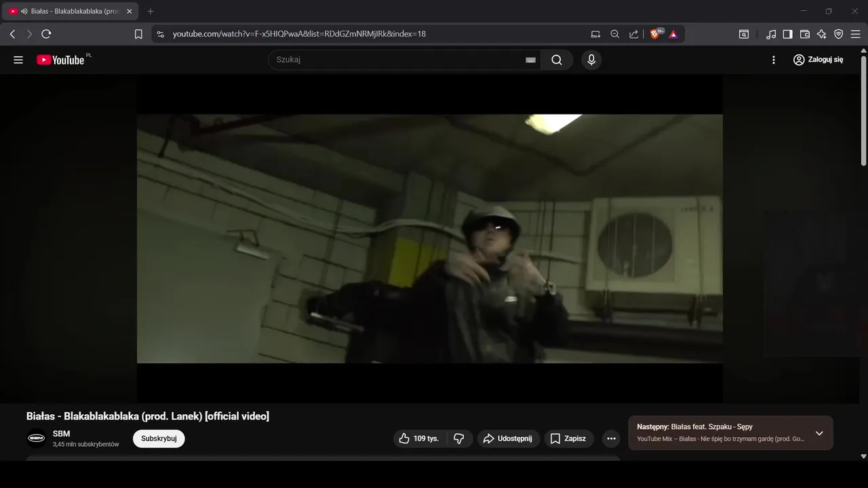Start voice search with microphone

point(591,60)
